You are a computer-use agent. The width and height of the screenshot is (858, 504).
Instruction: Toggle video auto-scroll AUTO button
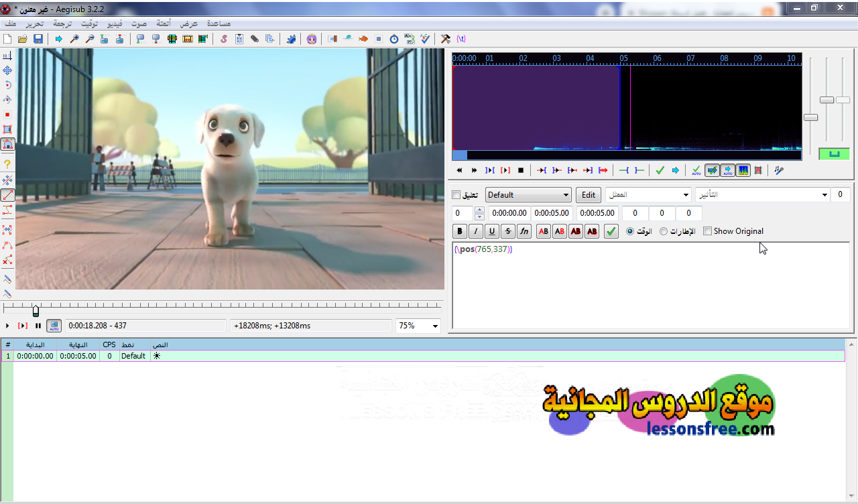[x=54, y=326]
